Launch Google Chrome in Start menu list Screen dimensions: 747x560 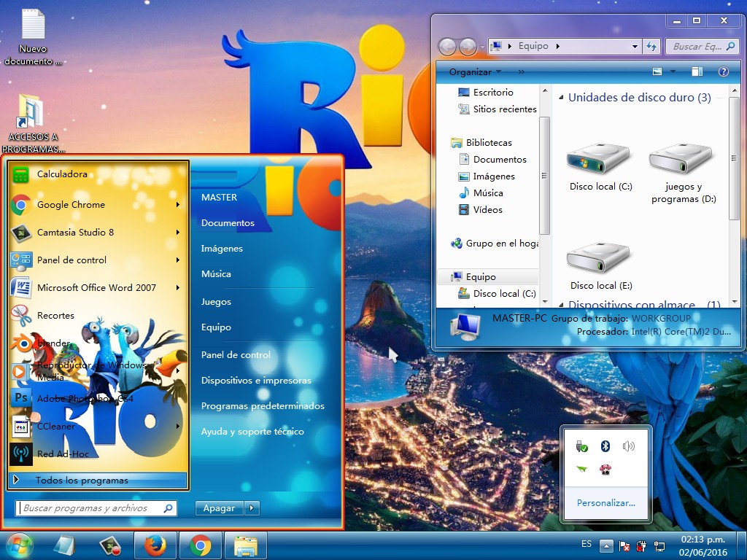pyautogui.click(x=98, y=205)
